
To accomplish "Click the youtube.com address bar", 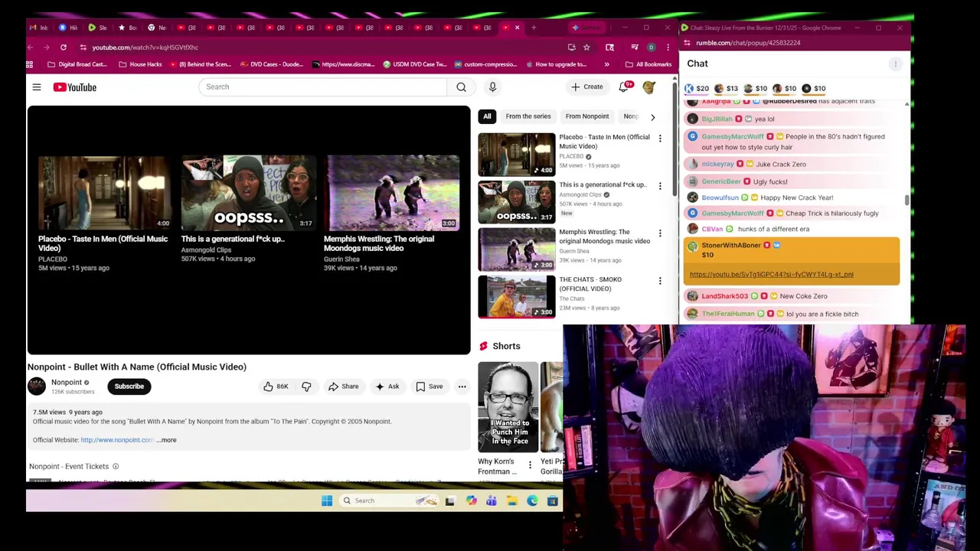I will tap(322, 47).
